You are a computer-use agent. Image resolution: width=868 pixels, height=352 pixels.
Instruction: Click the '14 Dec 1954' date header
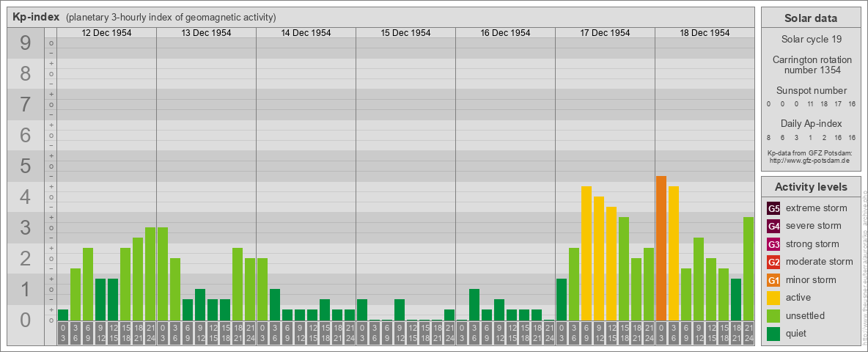[x=306, y=33]
